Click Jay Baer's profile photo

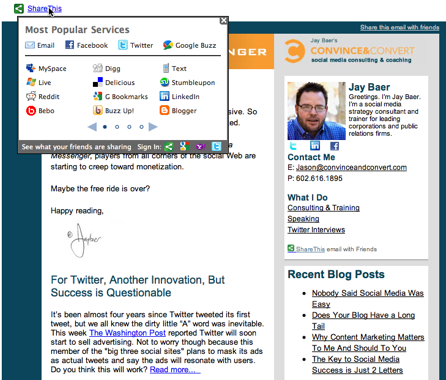316,111
